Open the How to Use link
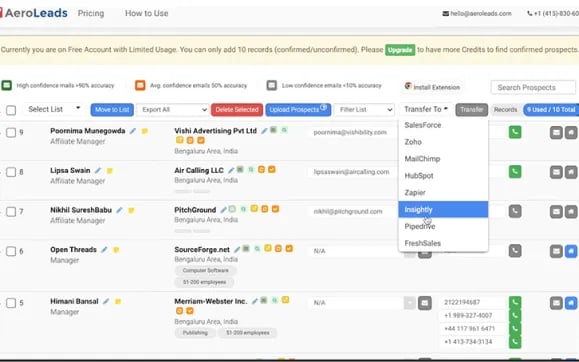Viewport: 579px width, 362px height. pyautogui.click(x=147, y=13)
